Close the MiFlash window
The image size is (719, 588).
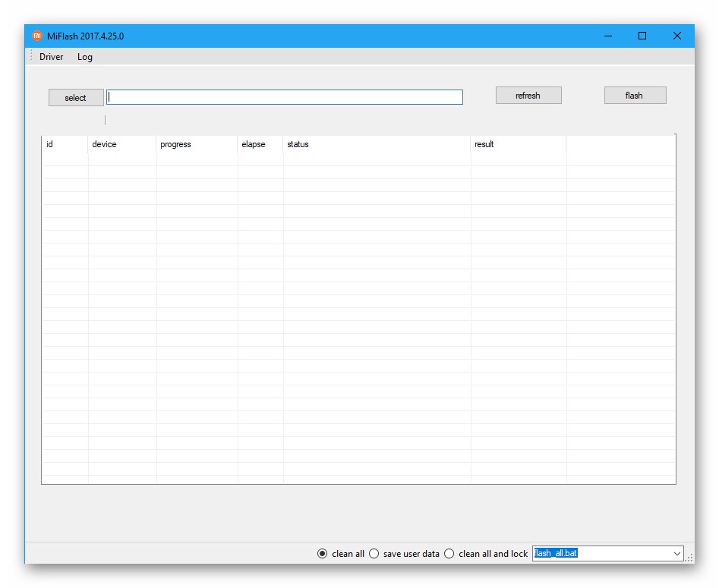[x=676, y=36]
